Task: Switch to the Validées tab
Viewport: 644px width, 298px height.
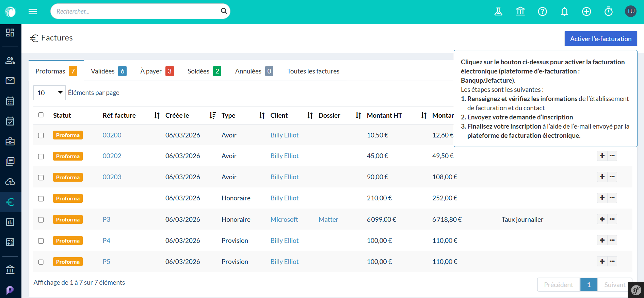Action: (108, 71)
